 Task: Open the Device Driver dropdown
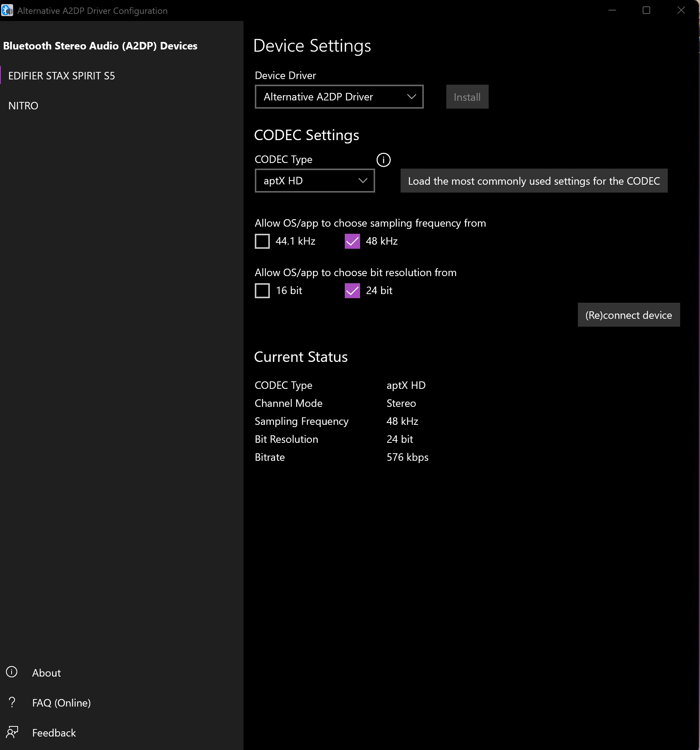[x=339, y=97]
